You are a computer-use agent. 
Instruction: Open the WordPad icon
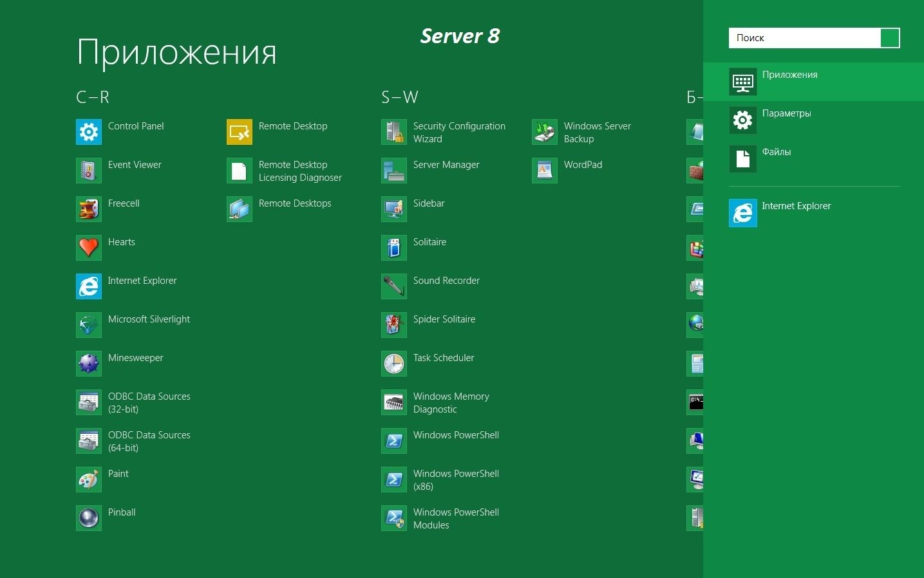(545, 171)
